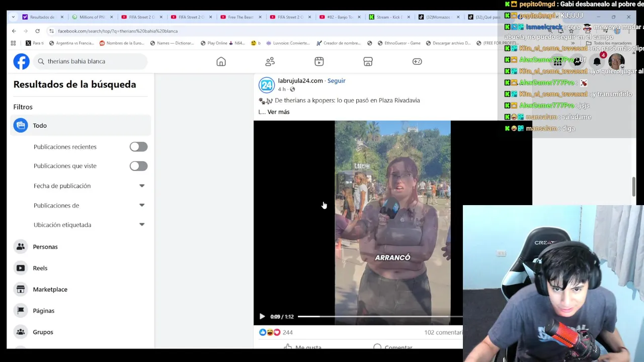Open Nombres de la Euro bookmark
Image resolution: width=644 pixels, height=362 pixels.
(121, 43)
